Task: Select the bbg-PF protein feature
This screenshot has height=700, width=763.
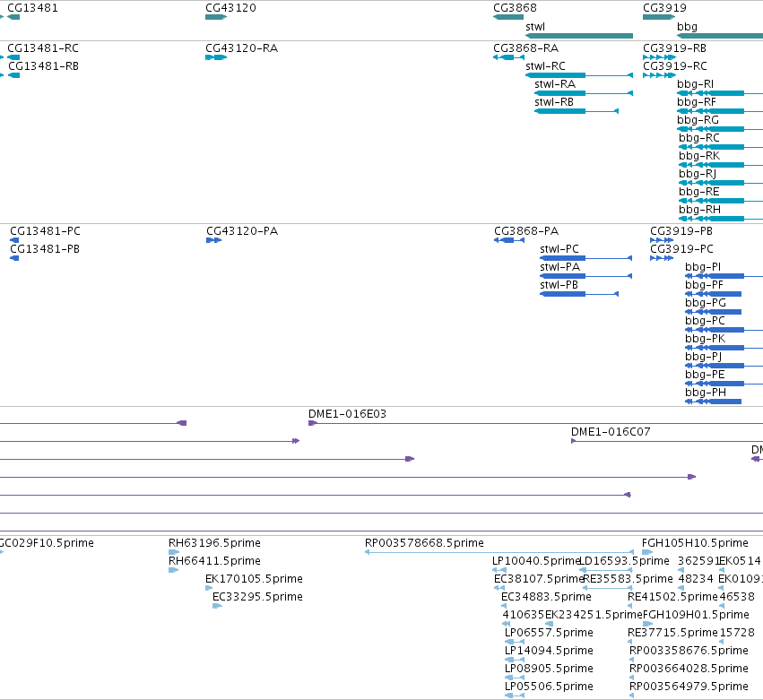Action: [713, 294]
